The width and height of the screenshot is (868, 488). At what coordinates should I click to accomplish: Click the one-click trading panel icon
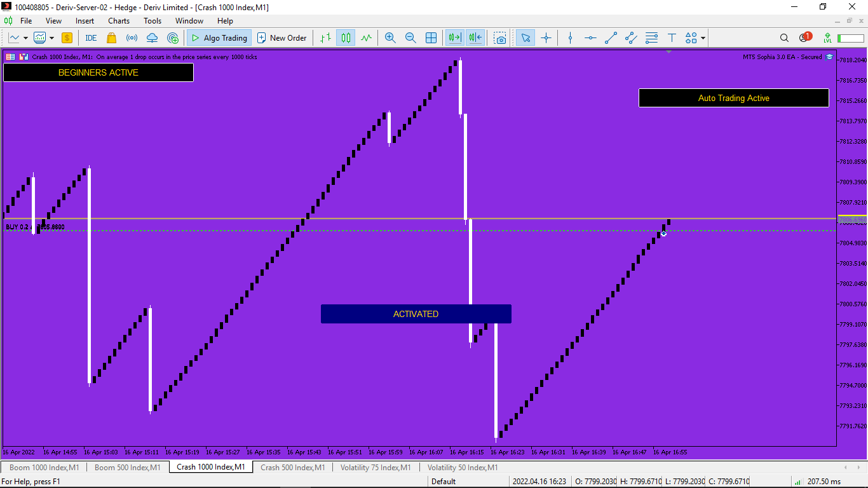coord(24,57)
